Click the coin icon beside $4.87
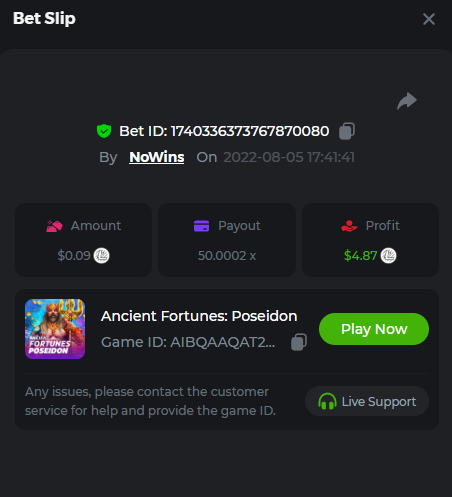This screenshot has width=452, height=497. [x=388, y=256]
